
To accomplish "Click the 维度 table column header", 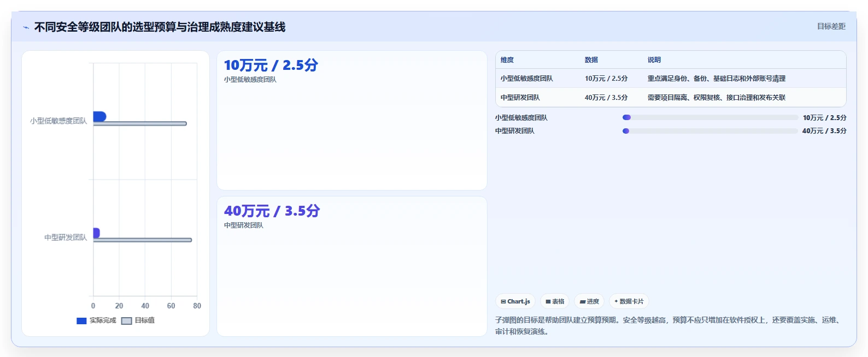I will (x=507, y=60).
